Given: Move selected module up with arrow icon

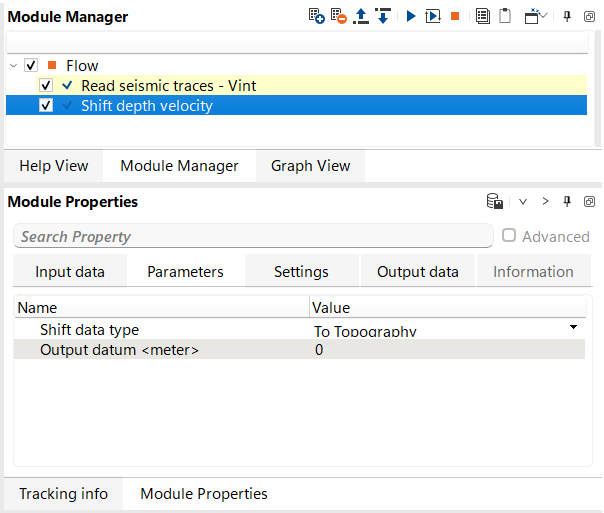Looking at the screenshot, I should (361, 16).
